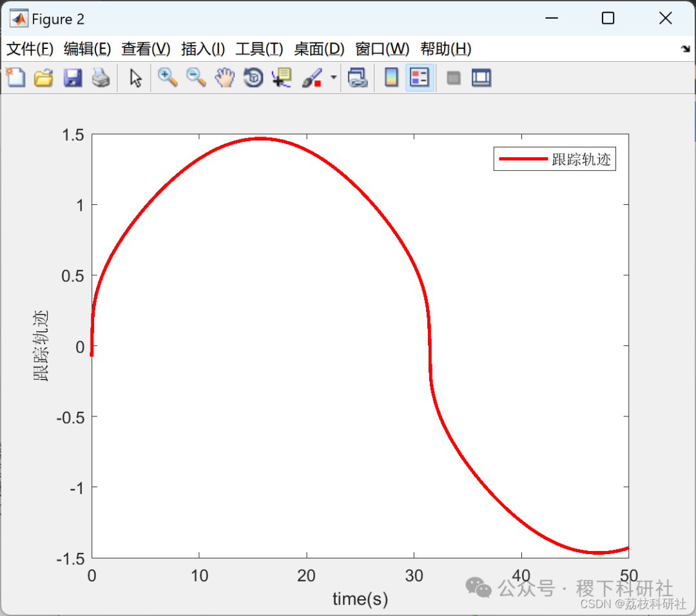Viewport: 696px width, 616px height.
Task: Select the Brush data tool
Action: click(x=312, y=78)
